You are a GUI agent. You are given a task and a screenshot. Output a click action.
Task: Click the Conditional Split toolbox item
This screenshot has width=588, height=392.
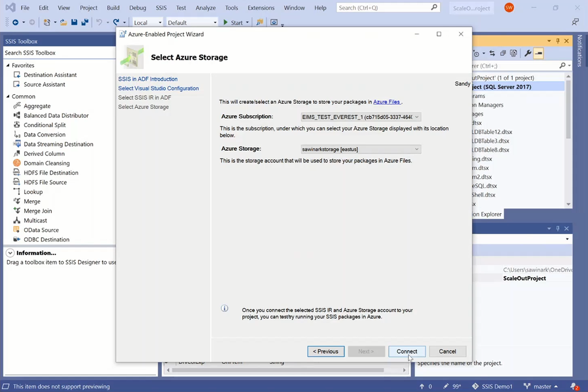click(x=44, y=125)
